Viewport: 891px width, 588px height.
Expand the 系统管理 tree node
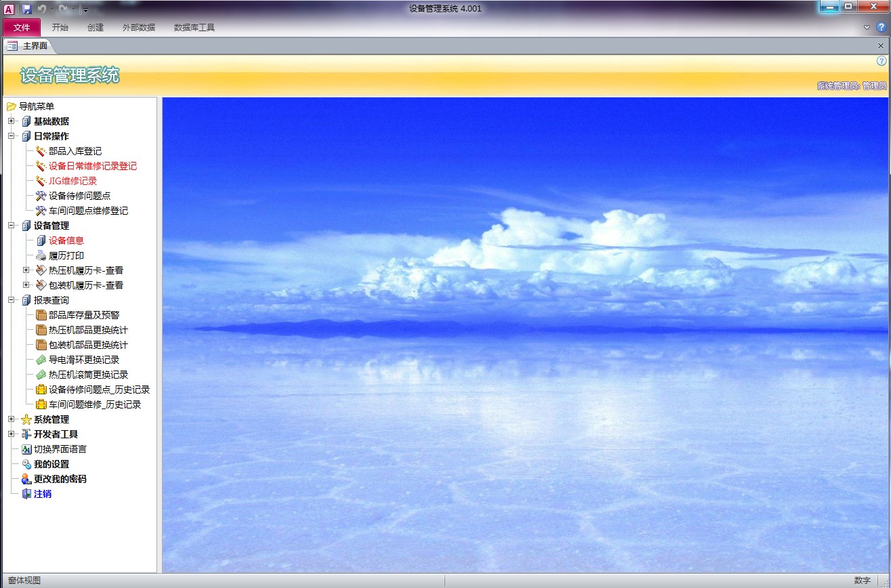pyautogui.click(x=11, y=419)
